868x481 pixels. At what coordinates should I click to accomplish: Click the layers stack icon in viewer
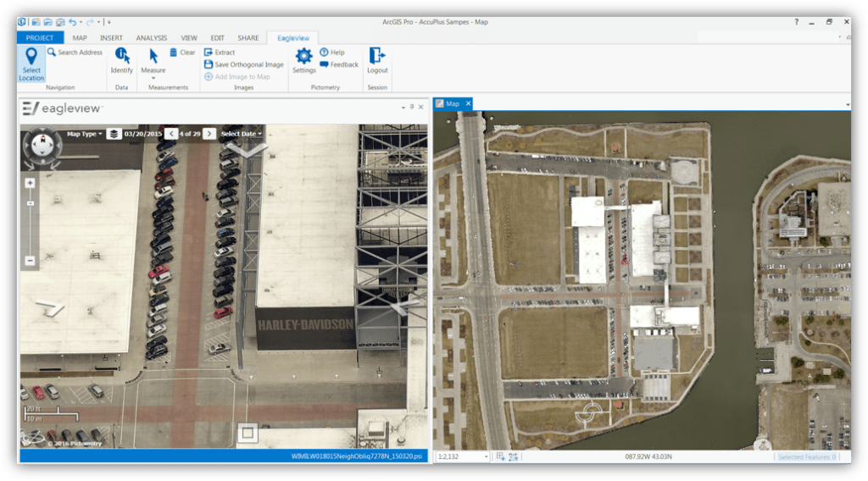114,134
